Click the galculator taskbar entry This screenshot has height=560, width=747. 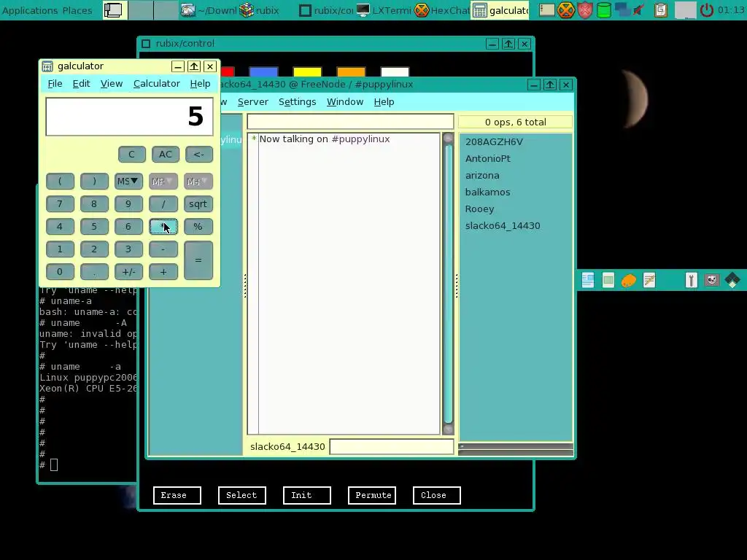[x=500, y=10]
